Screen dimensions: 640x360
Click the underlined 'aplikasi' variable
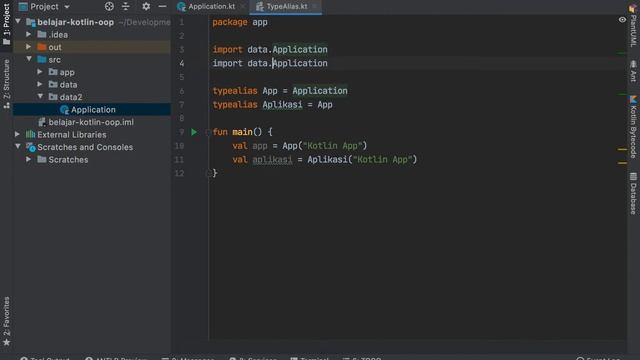click(x=272, y=160)
